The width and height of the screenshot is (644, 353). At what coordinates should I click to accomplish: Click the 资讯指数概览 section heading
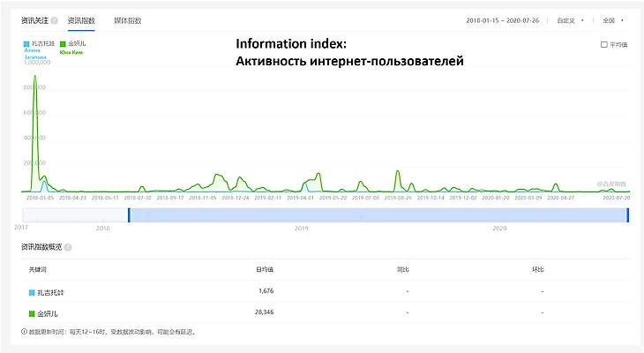(x=41, y=247)
